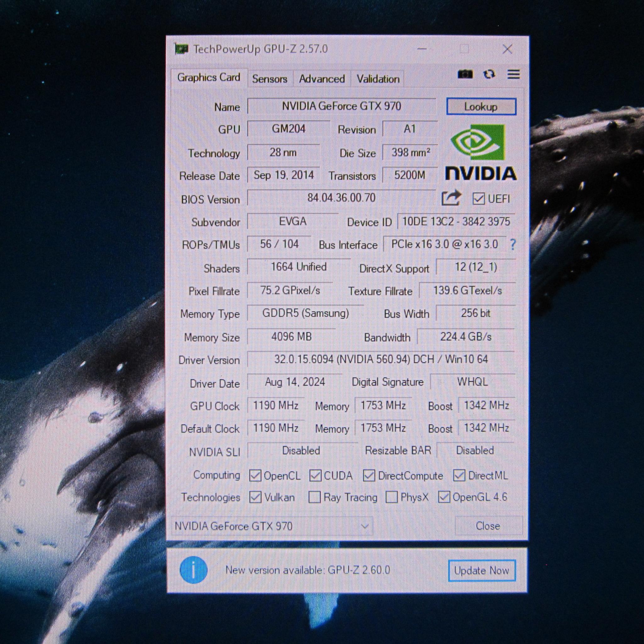
Task: Minimize the GPU-Z window
Action: click(422, 49)
